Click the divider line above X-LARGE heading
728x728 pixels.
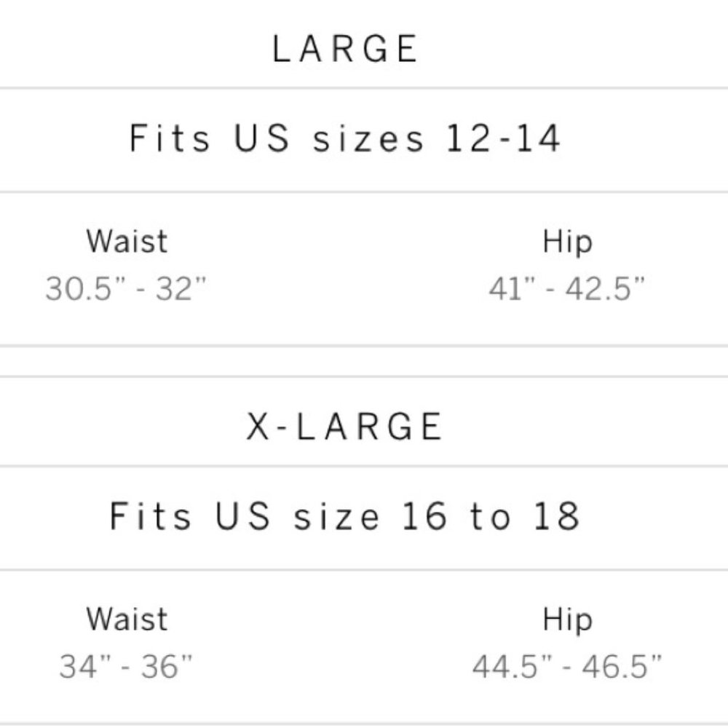tap(364, 376)
